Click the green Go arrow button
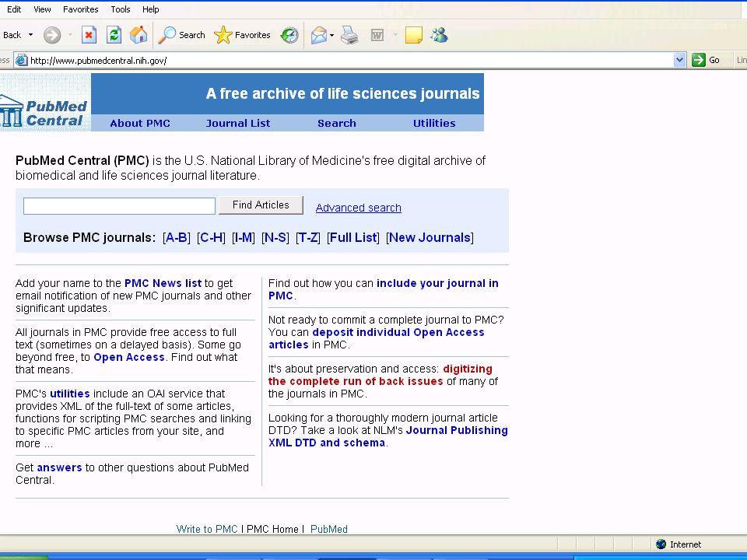 (699, 60)
